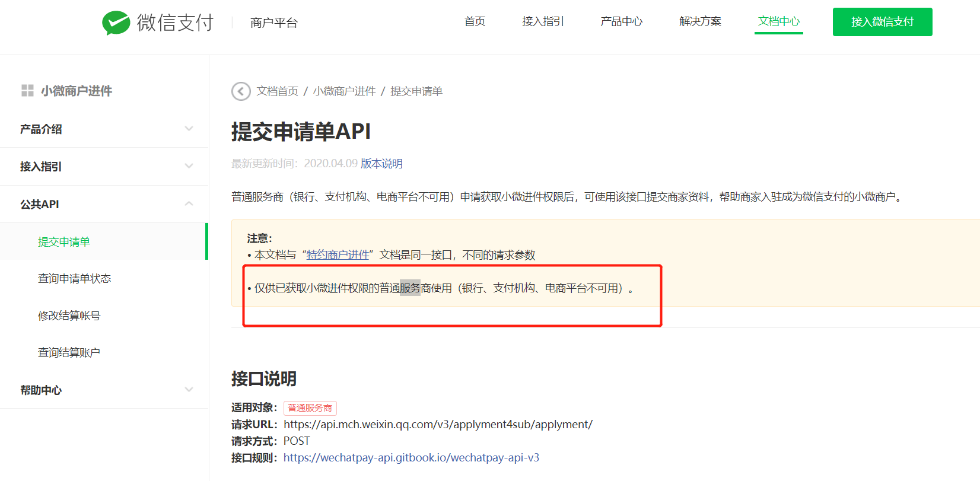The width and height of the screenshot is (980, 481).
Task: Go to 文档首页 breadcrumb link
Action: (278, 91)
